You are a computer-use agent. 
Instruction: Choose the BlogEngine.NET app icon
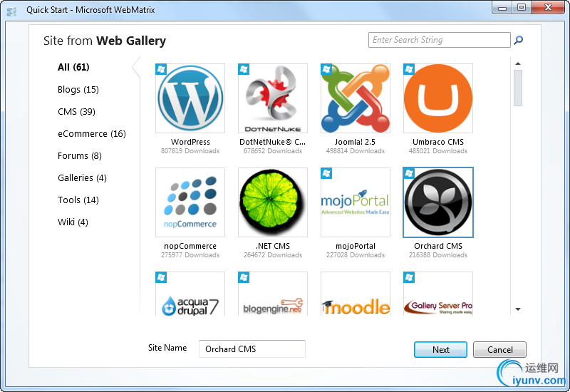coord(273,294)
